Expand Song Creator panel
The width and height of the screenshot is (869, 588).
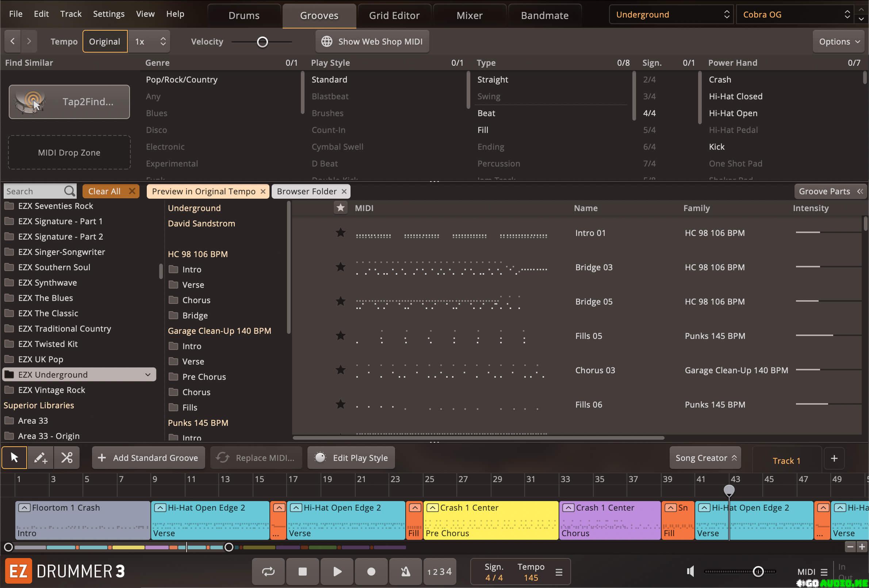(x=705, y=458)
